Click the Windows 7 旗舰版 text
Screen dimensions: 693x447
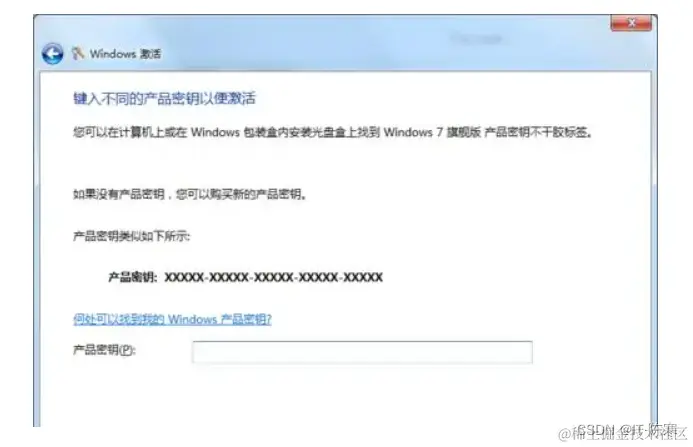pyautogui.click(x=432, y=132)
